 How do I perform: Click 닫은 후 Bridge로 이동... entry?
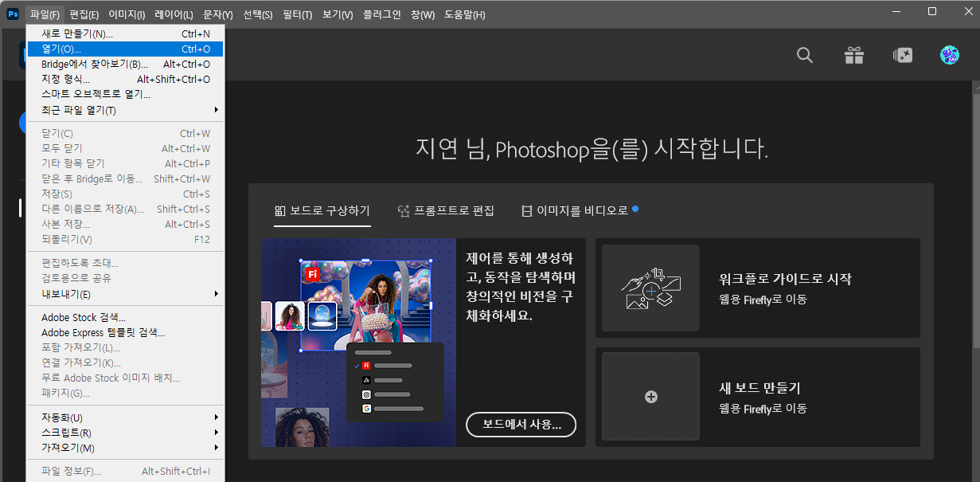[125, 178]
